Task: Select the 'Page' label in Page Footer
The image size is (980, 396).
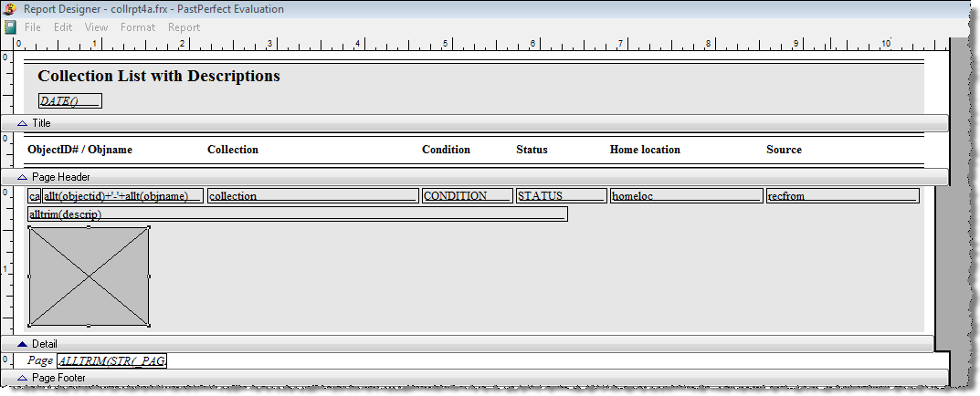Action: click(x=40, y=360)
